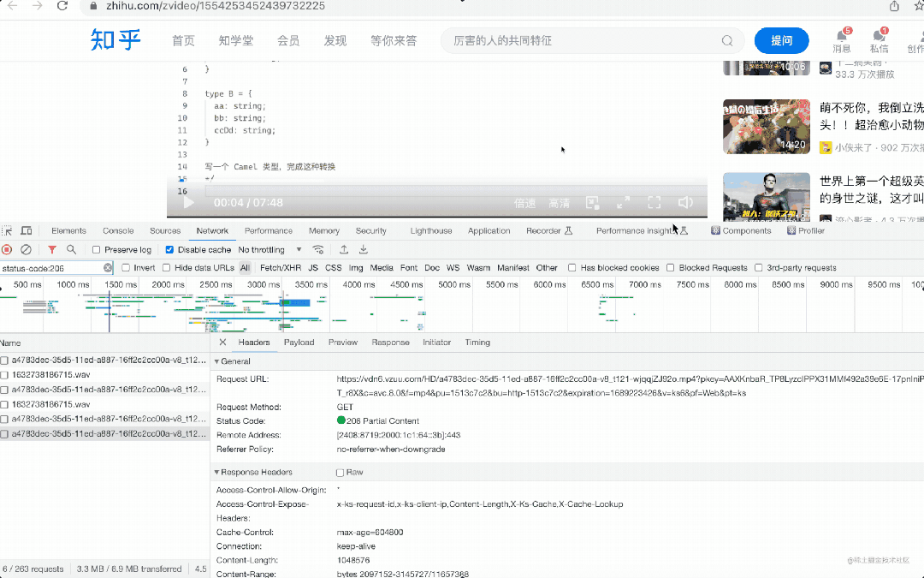The image size is (924, 578).
Task: Open the Sources tab
Action: click(x=165, y=230)
